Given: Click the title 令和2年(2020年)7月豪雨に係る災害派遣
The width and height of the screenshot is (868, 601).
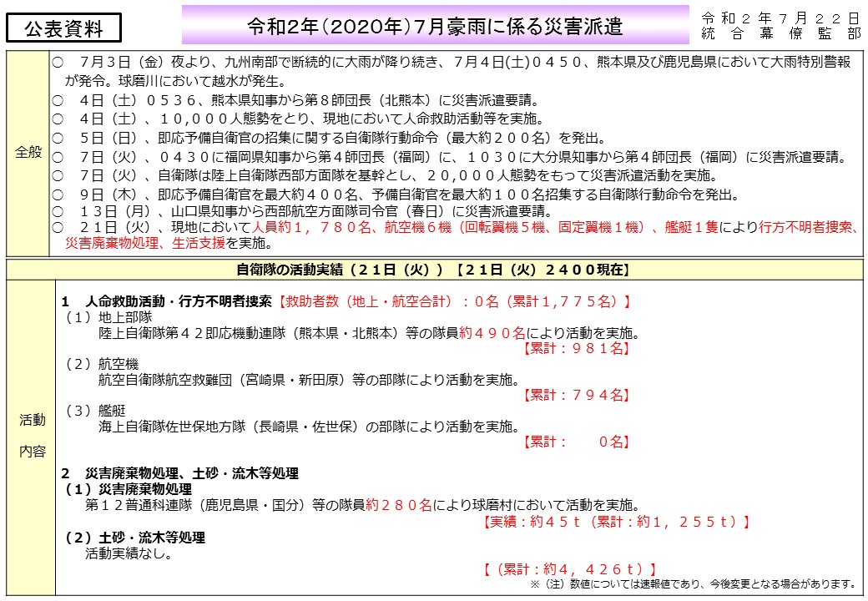Looking at the screenshot, I should click(435, 25).
